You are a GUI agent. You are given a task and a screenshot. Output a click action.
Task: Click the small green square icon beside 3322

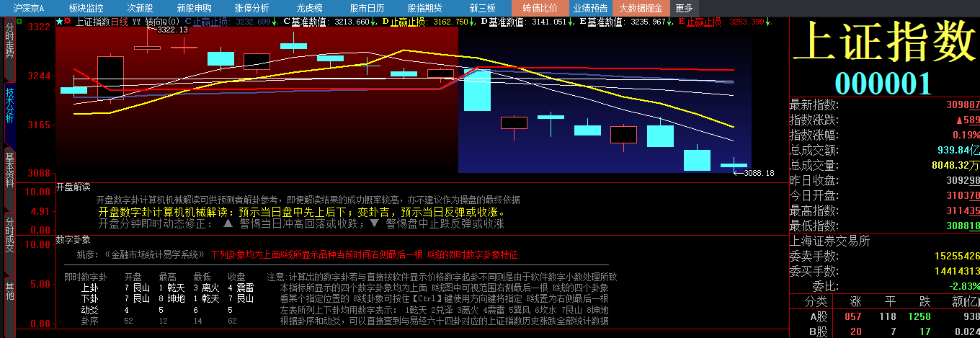19,22
